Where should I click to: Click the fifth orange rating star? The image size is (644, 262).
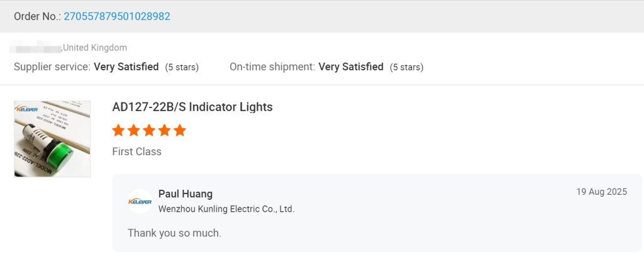coord(180,131)
